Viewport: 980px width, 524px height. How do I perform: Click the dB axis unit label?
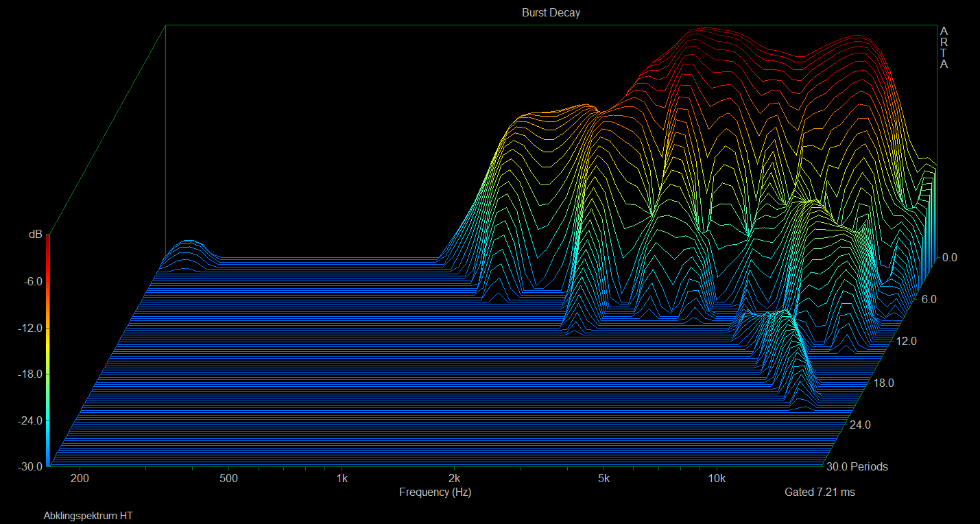(35, 235)
